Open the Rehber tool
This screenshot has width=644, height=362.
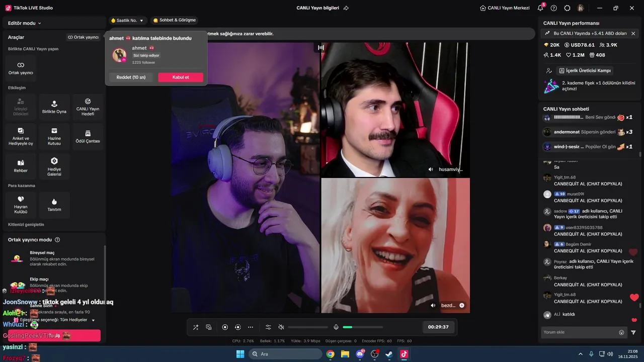(x=21, y=166)
